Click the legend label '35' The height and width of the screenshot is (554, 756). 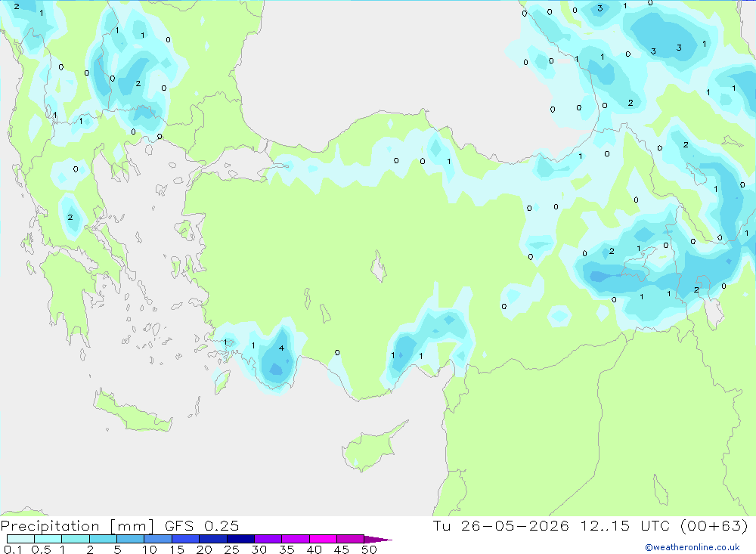(x=287, y=549)
